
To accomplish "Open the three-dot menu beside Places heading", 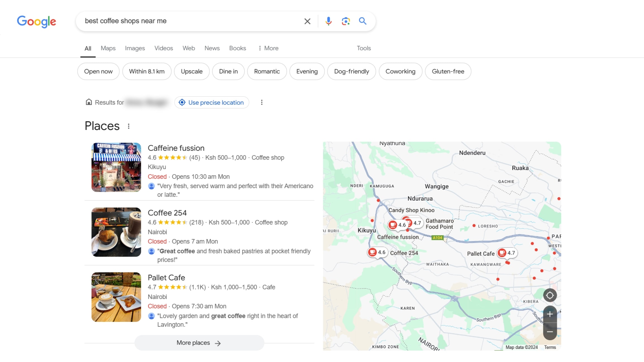I will [x=128, y=126].
